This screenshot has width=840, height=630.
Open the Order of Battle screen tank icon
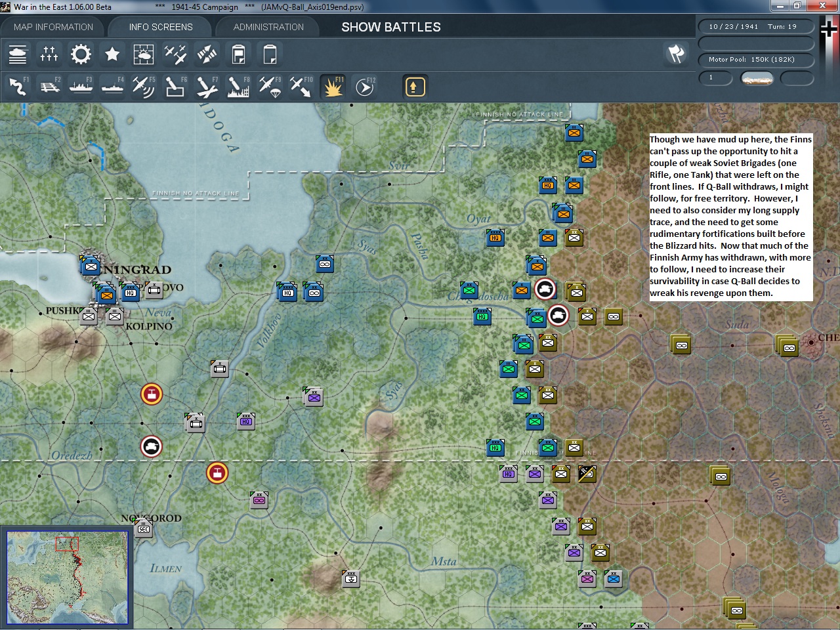(x=18, y=54)
